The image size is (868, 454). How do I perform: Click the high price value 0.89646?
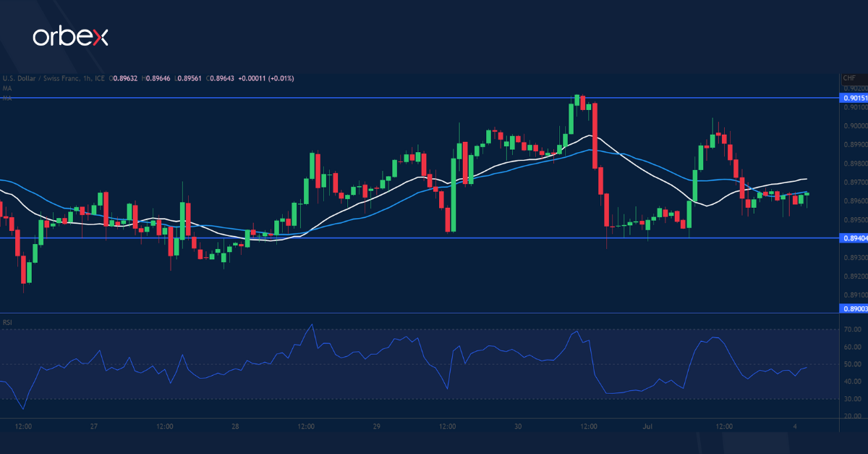click(x=158, y=78)
